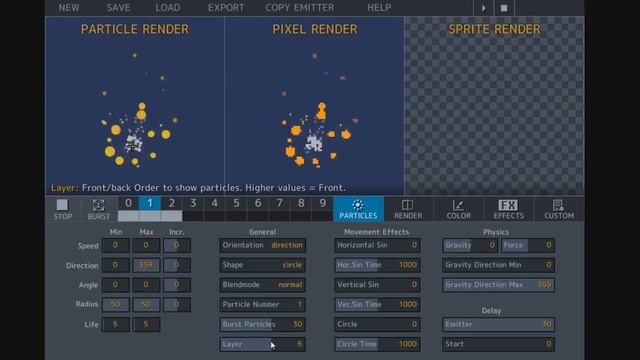This screenshot has width=640, height=360.
Task: Select emitter slot 1
Action: tap(150, 203)
